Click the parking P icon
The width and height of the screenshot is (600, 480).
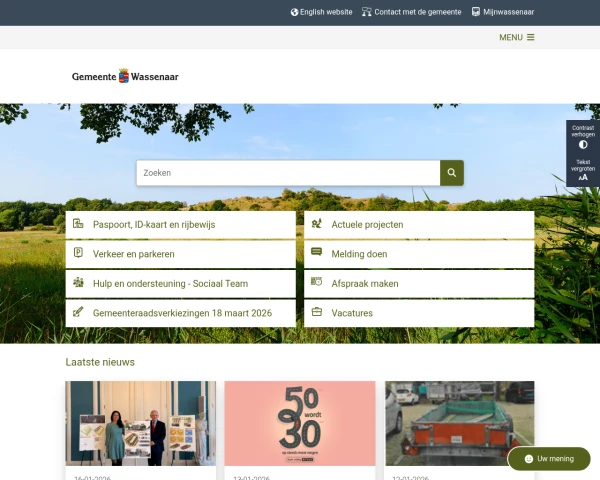78,253
